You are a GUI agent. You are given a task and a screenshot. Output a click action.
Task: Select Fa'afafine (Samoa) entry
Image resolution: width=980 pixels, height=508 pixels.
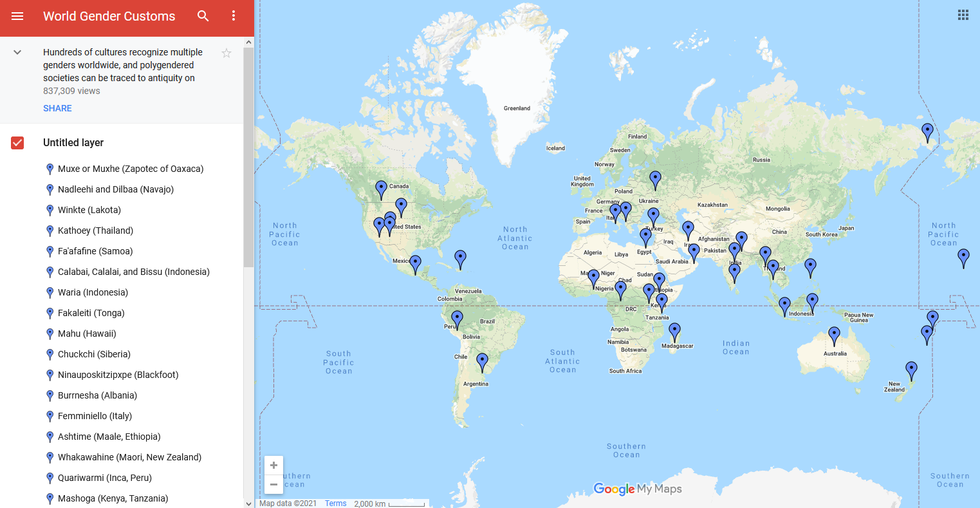click(x=95, y=251)
